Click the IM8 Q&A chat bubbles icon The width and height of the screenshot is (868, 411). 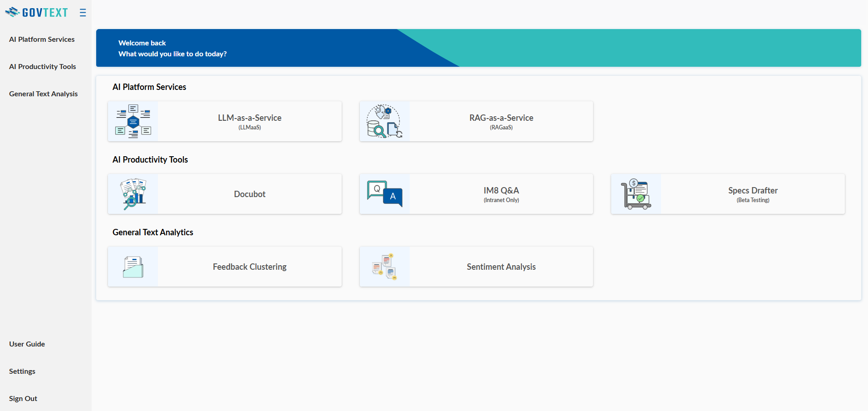384,194
